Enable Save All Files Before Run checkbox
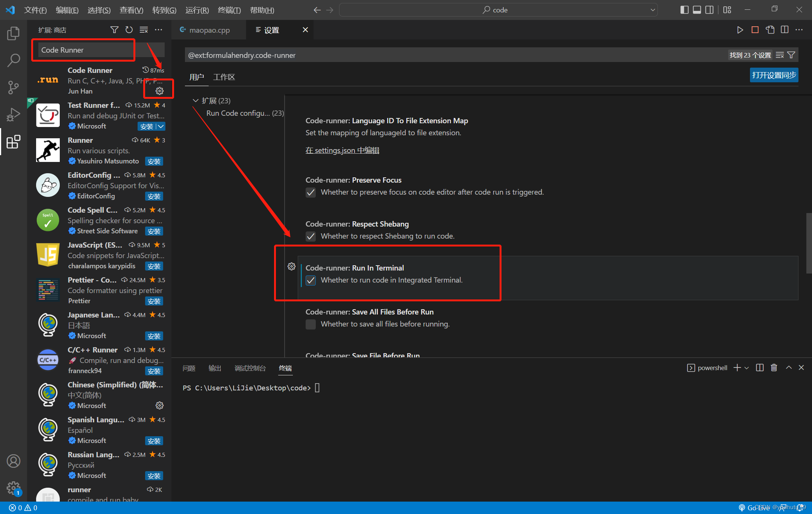The image size is (812, 514). pyautogui.click(x=311, y=324)
